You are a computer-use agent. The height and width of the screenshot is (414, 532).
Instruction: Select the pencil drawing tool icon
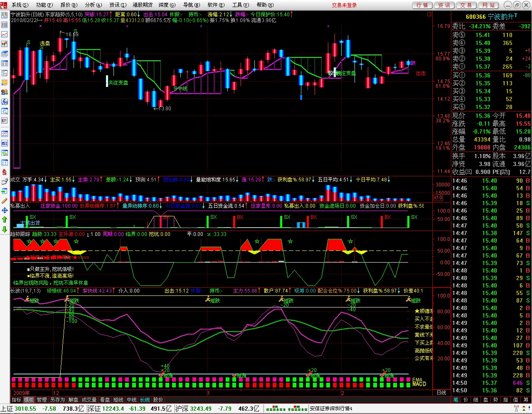[x=5, y=201]
